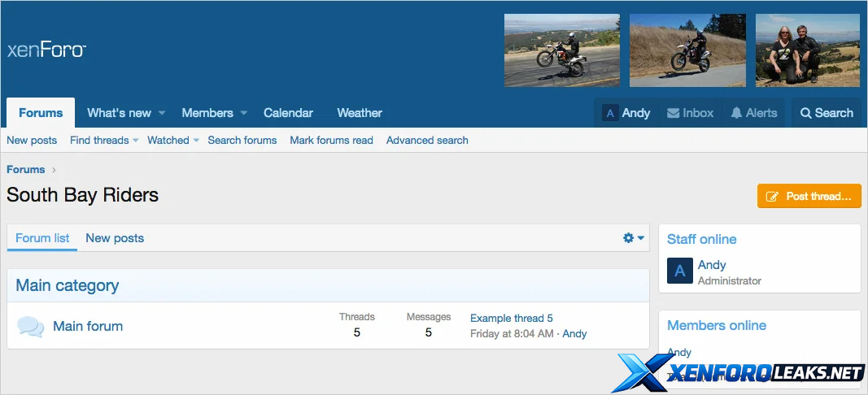This screenshot has height=395, width=868.
Task: Switch to the New posts tab
Action: pos(115,238)
